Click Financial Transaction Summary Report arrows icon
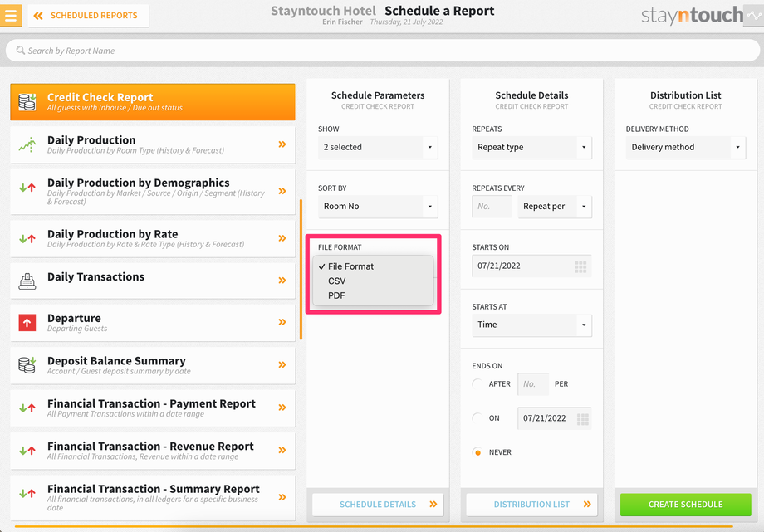Image resolution: width=764 pixels, height=532 pixels. [x=27, y=494]
